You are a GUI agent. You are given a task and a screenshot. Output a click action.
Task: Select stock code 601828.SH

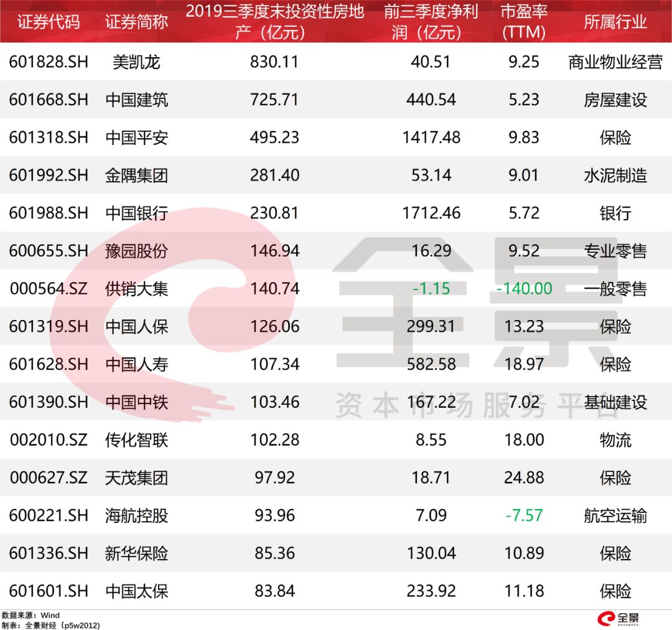(49, 62)
